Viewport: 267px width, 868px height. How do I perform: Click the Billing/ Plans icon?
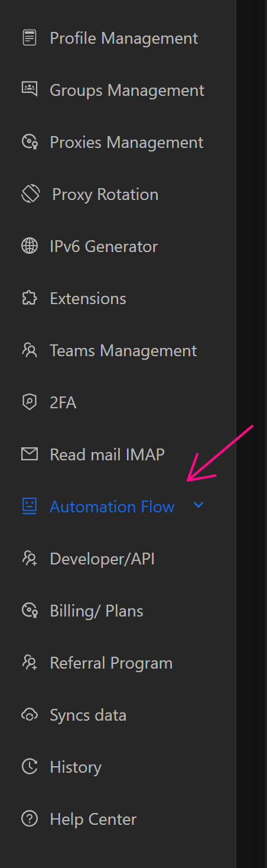click(29, 611)
